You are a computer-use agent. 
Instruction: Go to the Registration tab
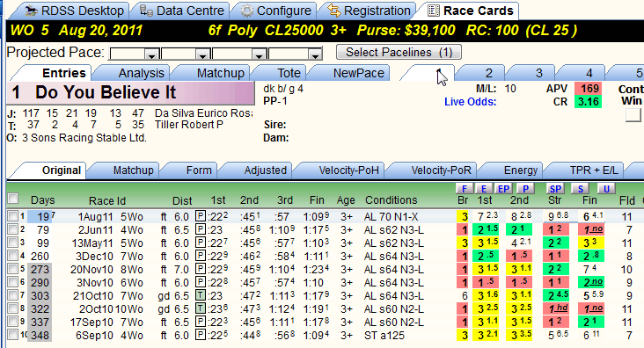tap(369, 11)
